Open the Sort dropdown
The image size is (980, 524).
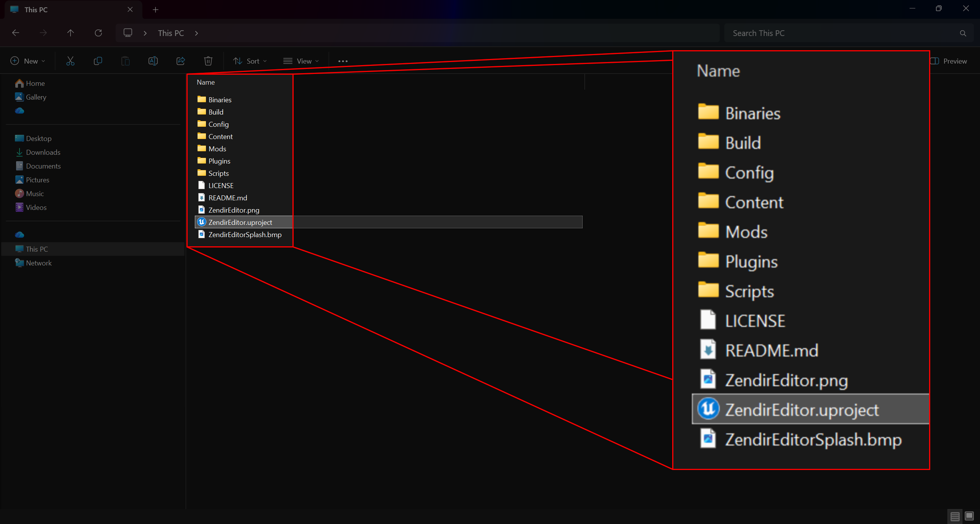(x=250, y=61)
